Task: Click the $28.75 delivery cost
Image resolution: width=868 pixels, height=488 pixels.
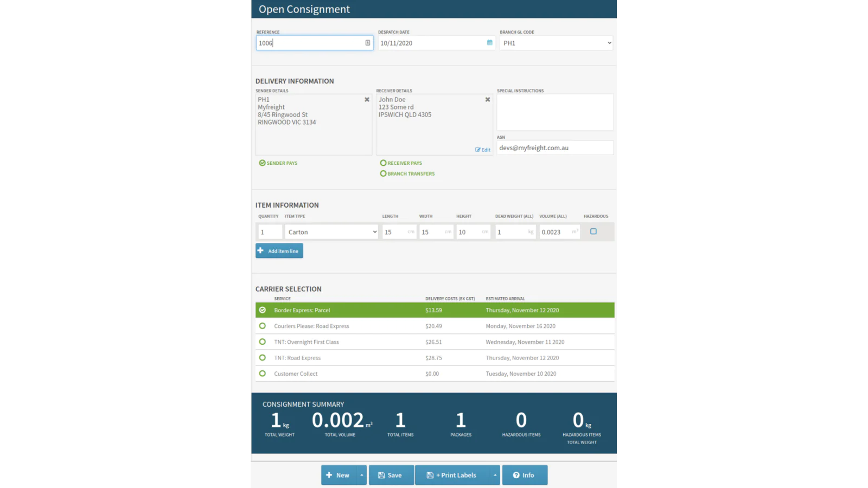Action: click(433, 358)
